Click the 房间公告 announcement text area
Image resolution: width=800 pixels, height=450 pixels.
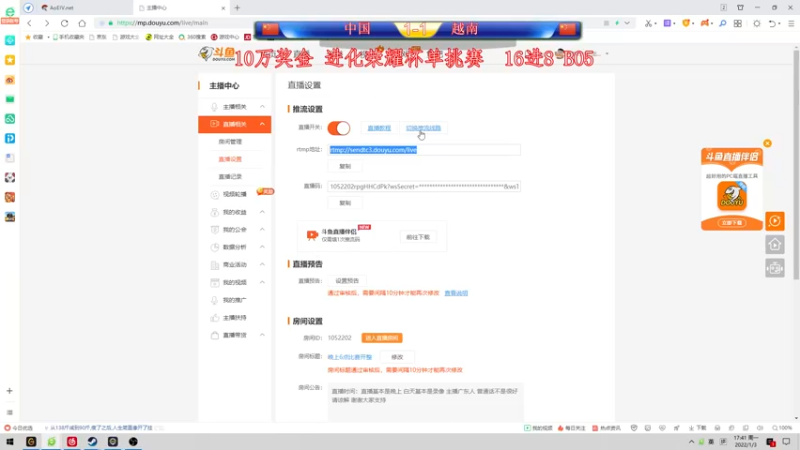[x=426, y=402]
